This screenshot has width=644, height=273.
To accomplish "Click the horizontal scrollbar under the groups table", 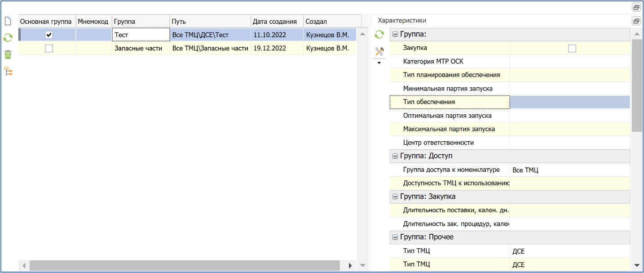I will point(184,265).
